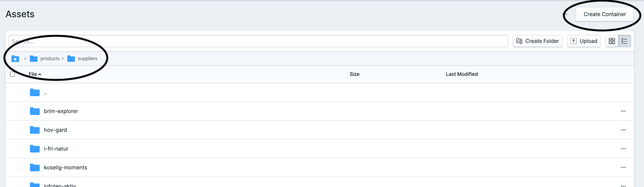Go up via parent folder icon
Image resolution: width=644 pixels, height=187 pixels.
point(35,92)
